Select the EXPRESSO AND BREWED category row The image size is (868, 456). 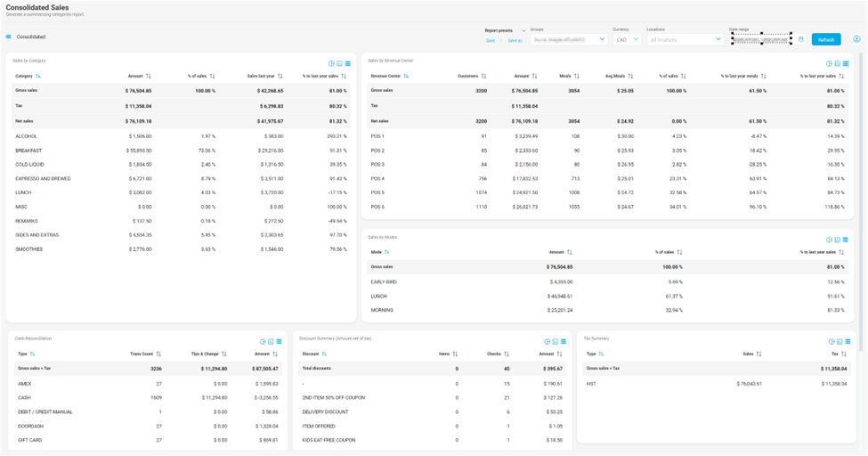pyautogui.click(x=181, y=178)
